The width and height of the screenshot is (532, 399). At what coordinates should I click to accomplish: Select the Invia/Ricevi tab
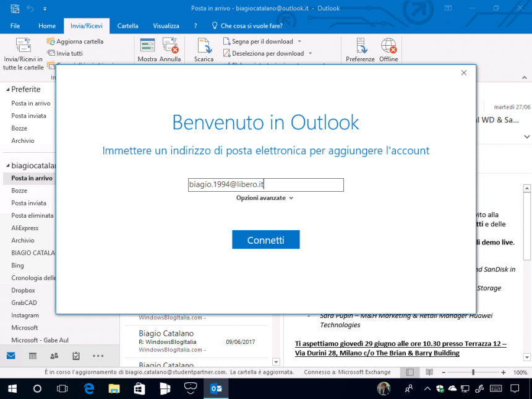(x=87, y=26)
